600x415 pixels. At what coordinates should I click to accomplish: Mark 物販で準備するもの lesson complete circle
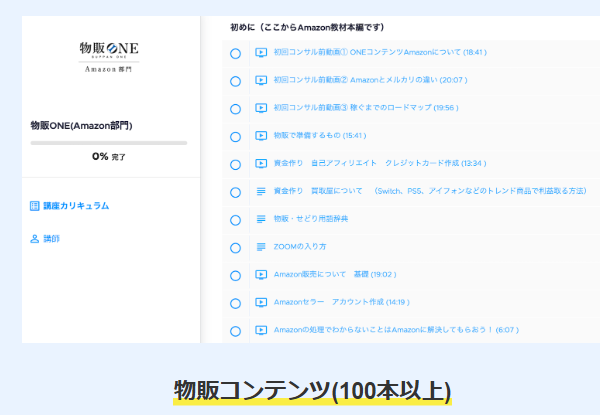point(235,137)
